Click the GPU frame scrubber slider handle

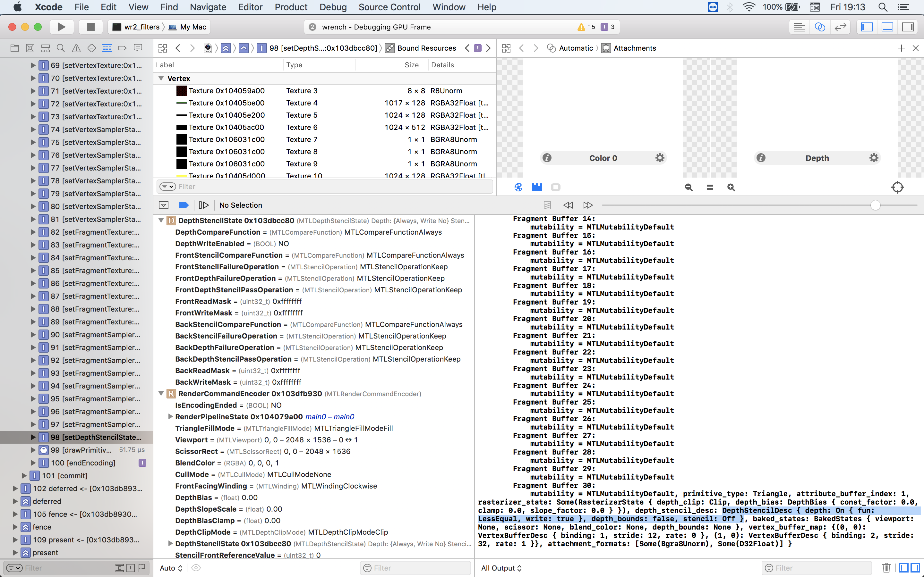pyautogui.click(x=876, y=205)
